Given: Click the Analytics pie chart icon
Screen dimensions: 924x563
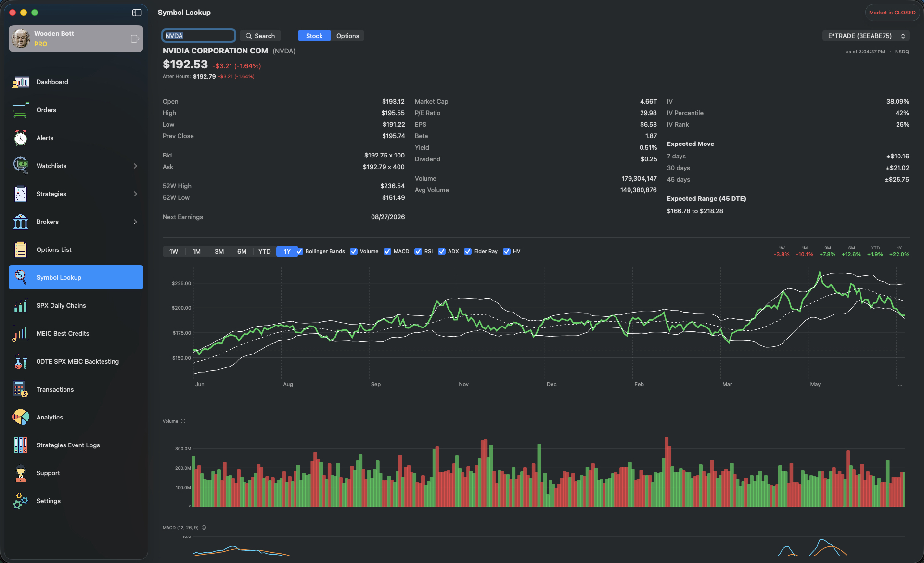Looking at the screenshot, I should coord(21,417).
